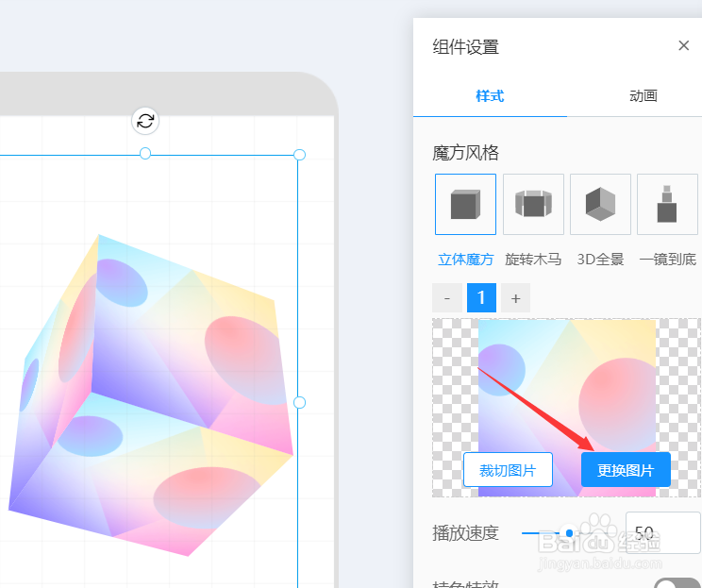Image resolution: width=702 pixels, height=588 pixels.
Task: Select the 一镜到底 style icon
Action: (x=667, y=204)
